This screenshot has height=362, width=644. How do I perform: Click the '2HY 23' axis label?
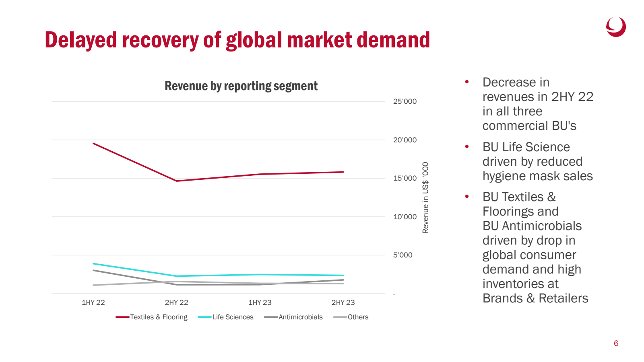(343, 302)
